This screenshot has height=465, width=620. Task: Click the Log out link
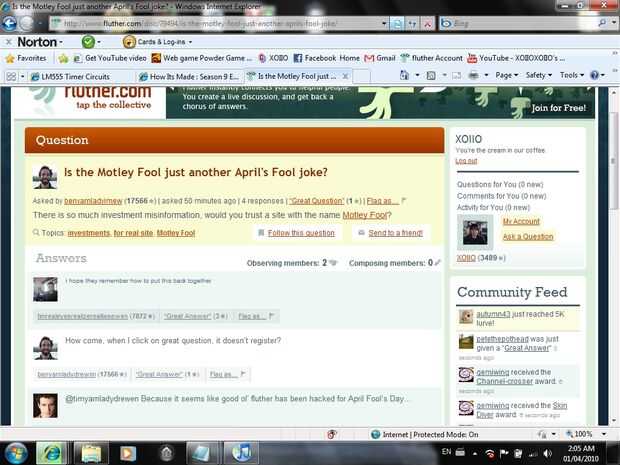[466, 161]
